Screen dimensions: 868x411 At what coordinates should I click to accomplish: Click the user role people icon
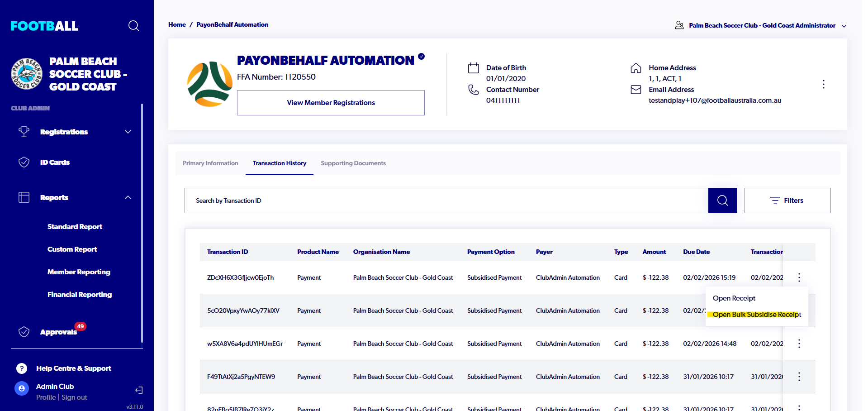(679, 25)
